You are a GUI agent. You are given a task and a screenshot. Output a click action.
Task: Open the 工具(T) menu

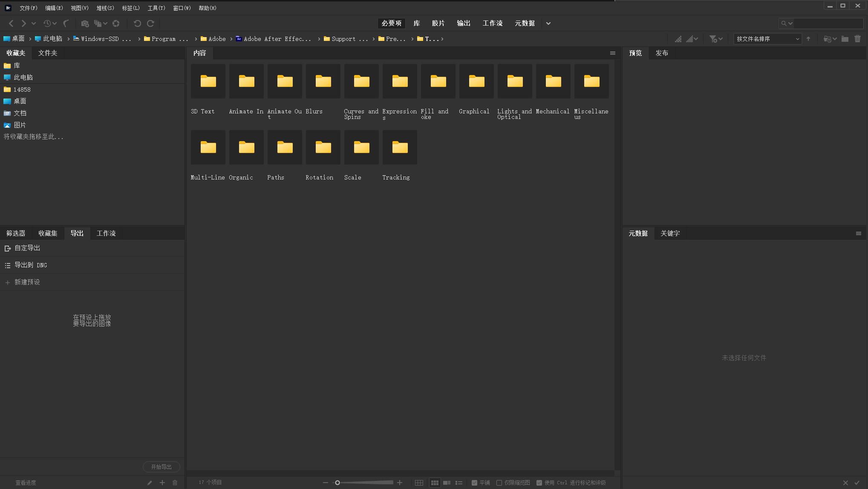click(x=156, y=8)
